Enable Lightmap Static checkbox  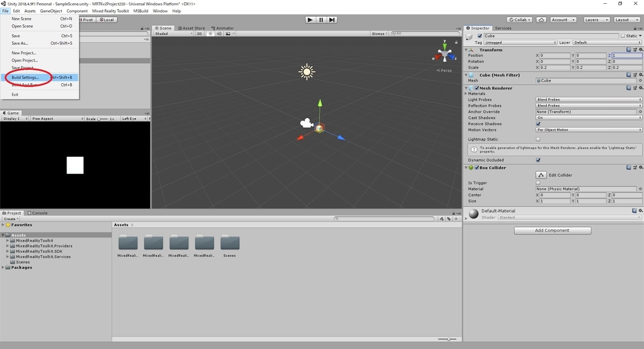pos(538,140)
